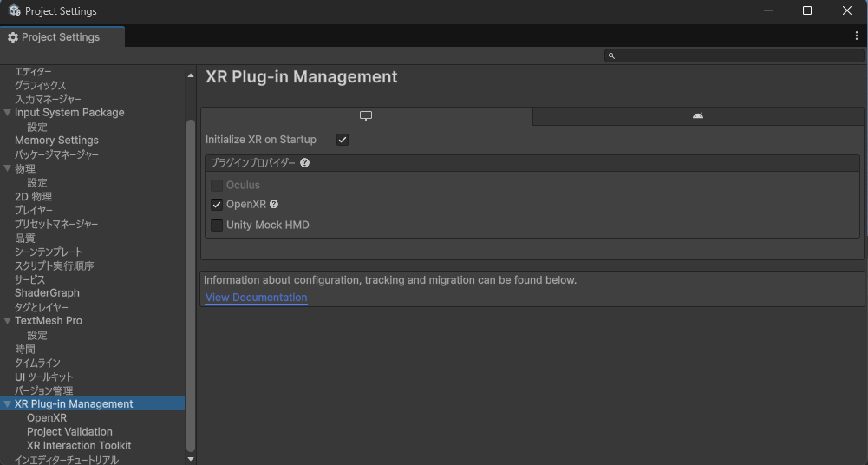
Task: Collapse the Input System Package group
Action: [x=7, y=113]
